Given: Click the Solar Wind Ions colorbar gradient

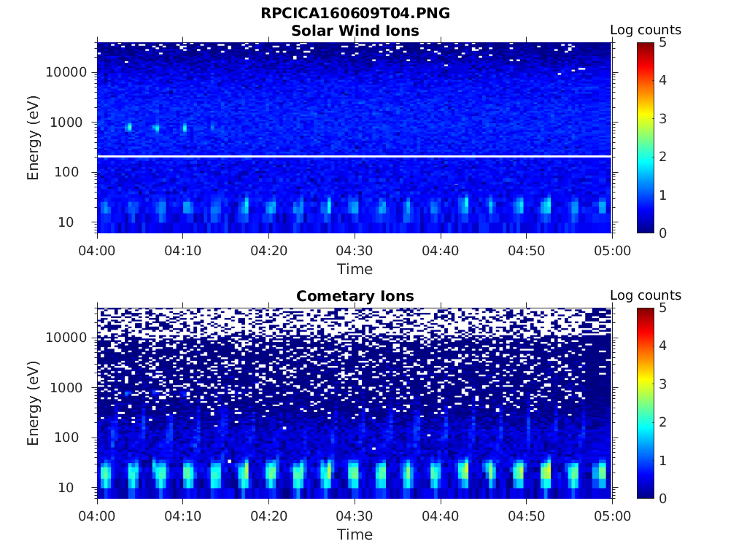Looking at the screenshot, I should (x=645, y=137).
